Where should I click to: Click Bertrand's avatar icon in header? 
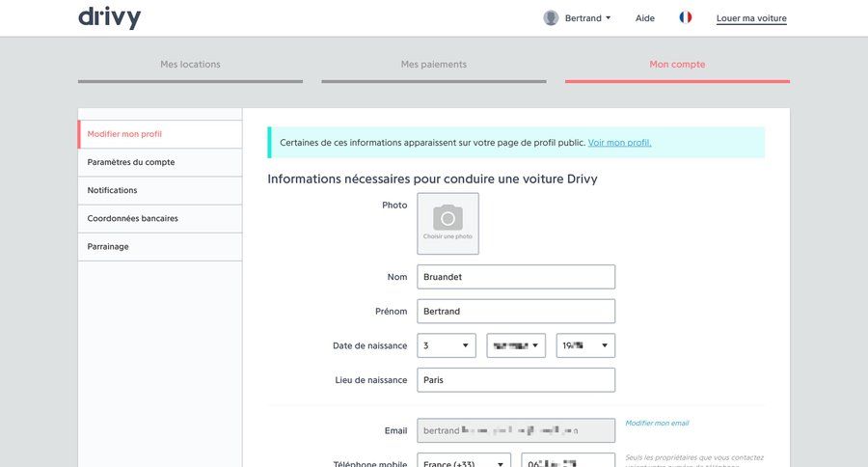click(551, 17)
